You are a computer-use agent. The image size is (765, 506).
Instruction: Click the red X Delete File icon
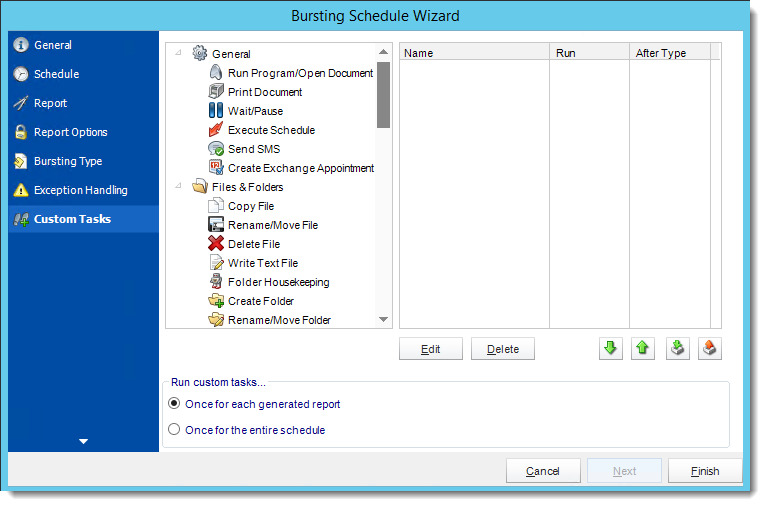(216, 243)
